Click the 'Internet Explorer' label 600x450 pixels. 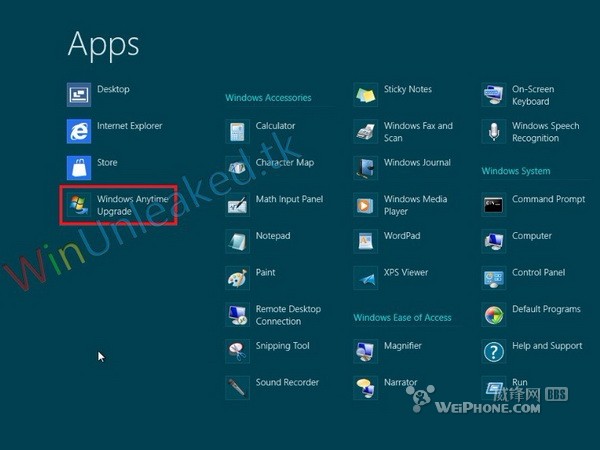[130, 126]
